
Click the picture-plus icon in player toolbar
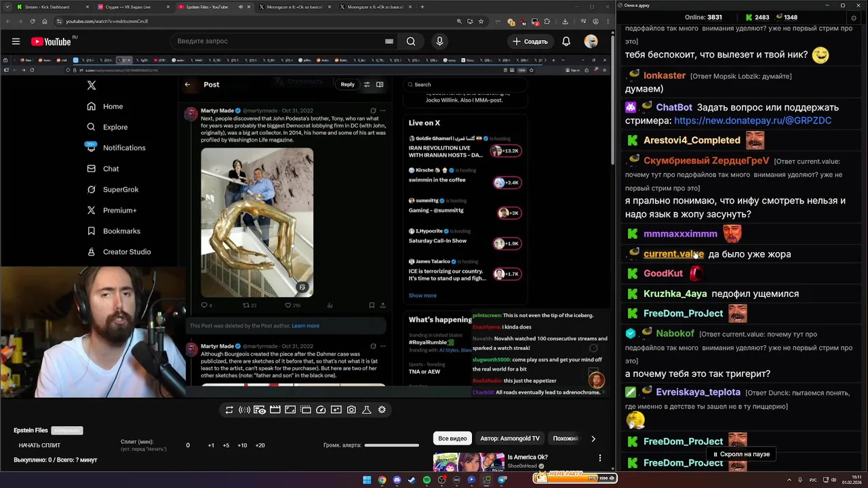click(x=336, y=410)
